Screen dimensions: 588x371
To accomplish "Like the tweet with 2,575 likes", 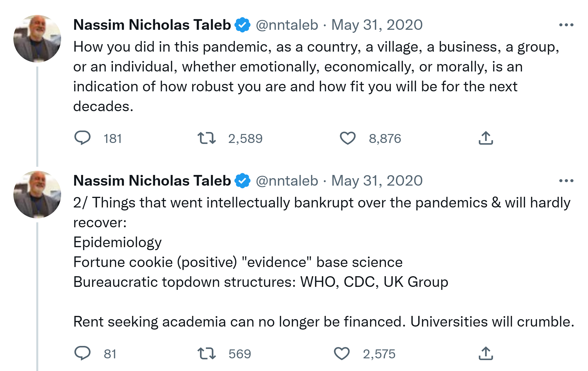I will tap(342, 354).
